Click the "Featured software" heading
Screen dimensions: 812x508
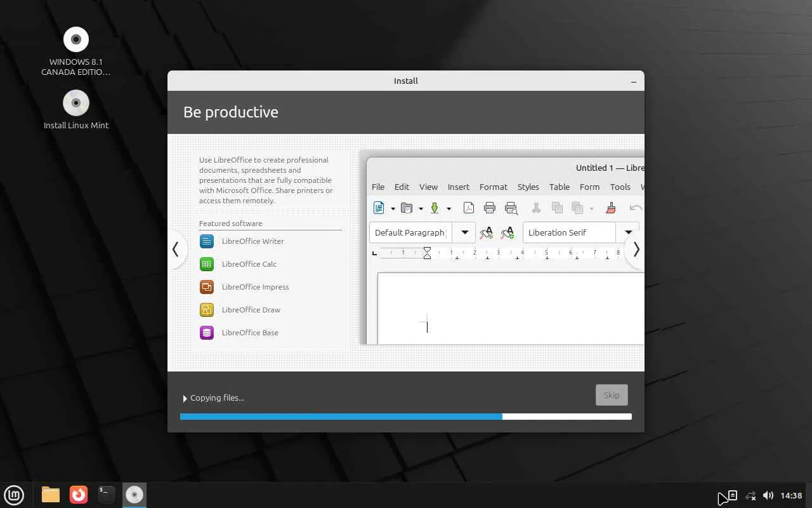[230, 224]
